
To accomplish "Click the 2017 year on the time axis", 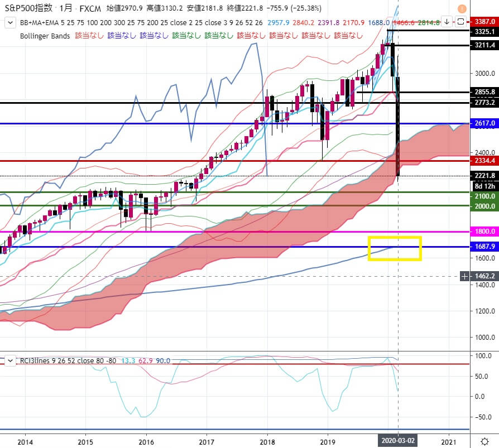I will point(207,442).
